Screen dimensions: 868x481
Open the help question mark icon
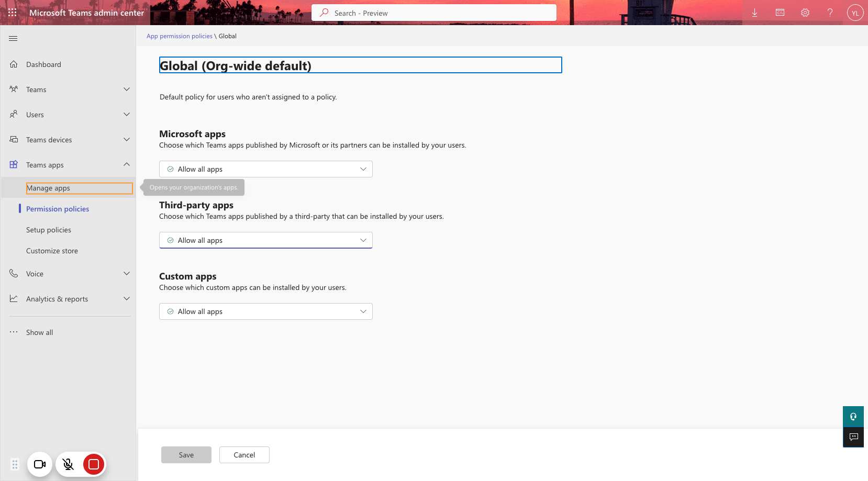pos(830,13)
